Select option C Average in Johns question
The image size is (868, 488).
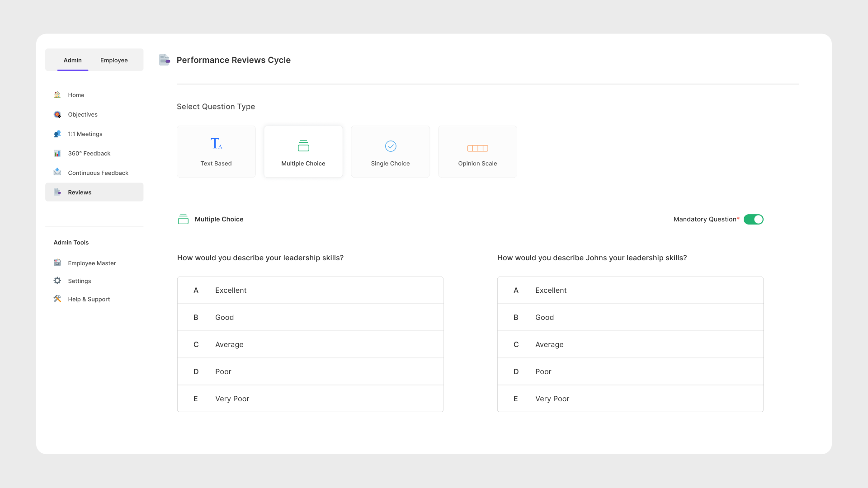point(630,344)
